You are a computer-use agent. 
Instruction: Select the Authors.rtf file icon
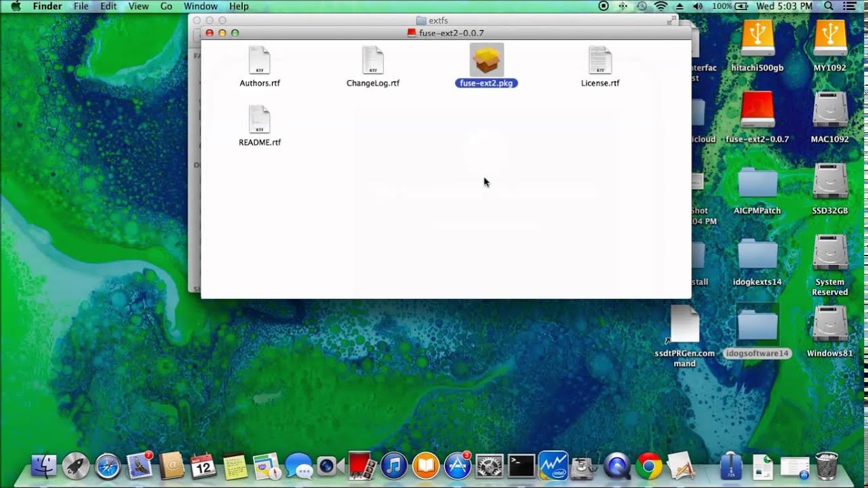point(260,60)
